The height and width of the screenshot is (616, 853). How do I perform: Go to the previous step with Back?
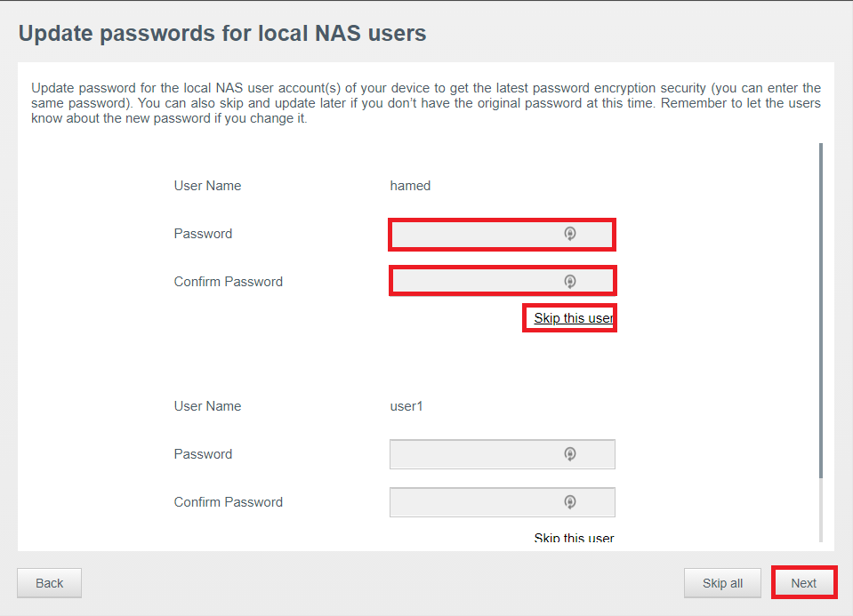point(50,583)
